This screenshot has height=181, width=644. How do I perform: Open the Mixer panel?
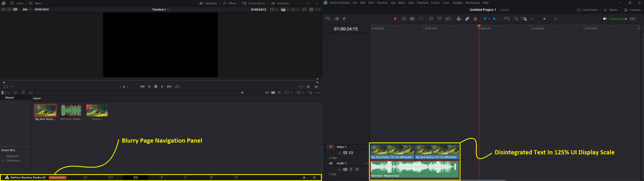click(35, 3)
